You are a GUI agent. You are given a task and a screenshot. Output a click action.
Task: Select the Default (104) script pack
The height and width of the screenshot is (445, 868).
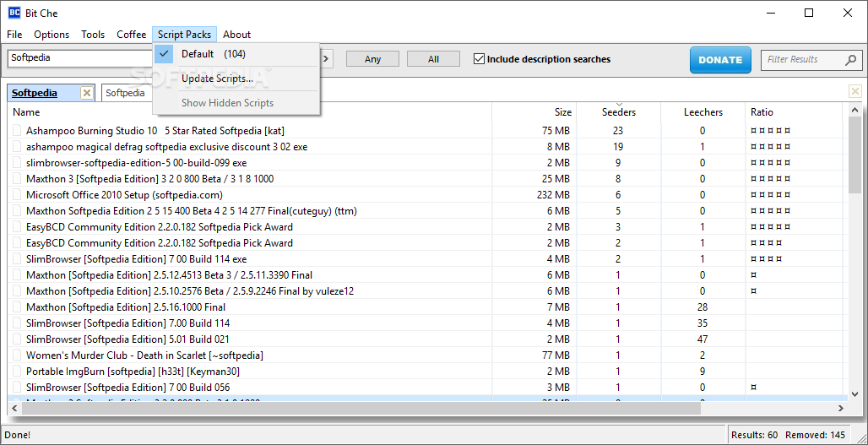236,54
